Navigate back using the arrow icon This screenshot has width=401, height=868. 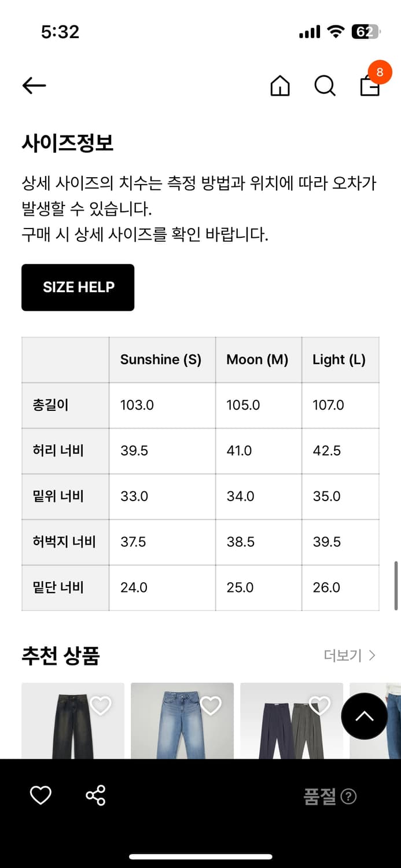[34, 85]
